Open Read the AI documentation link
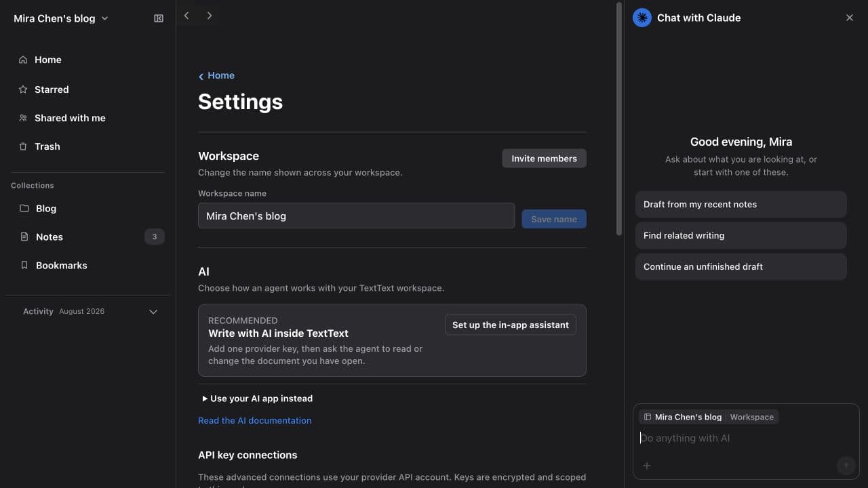868x488 pixels. click(255, 421)
